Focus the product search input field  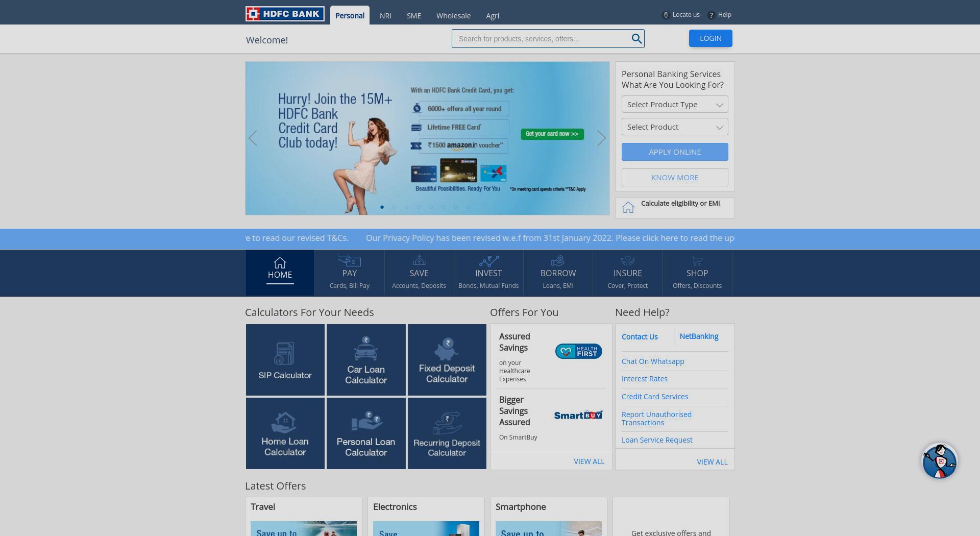(541, 39)
